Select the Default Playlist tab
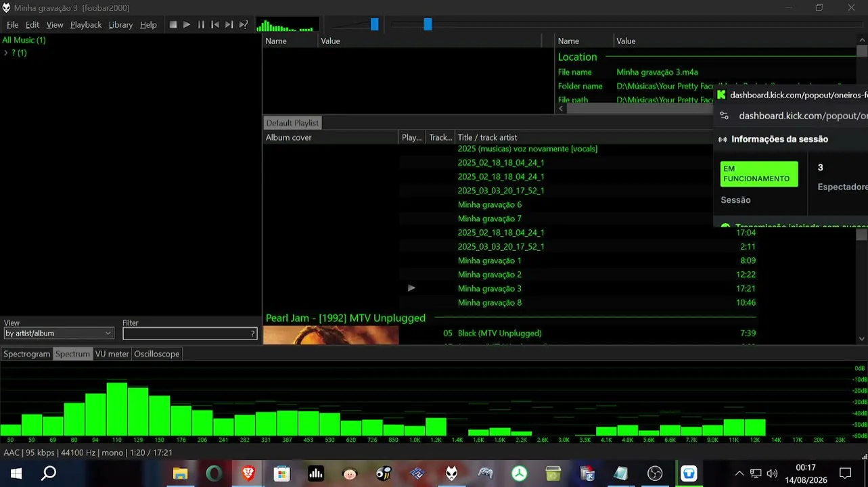Screen dimensions: 868x487 pos(292,122)
